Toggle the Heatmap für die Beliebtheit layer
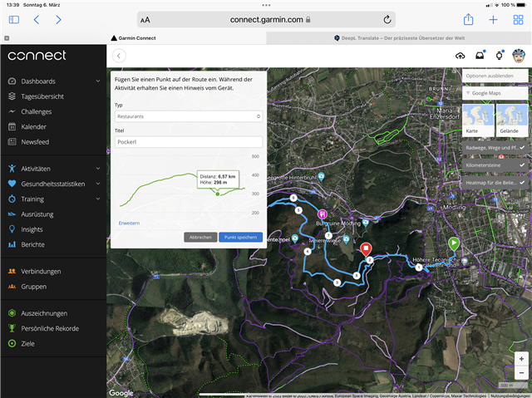This screenshot has width=532, height=398. point(495,183)
